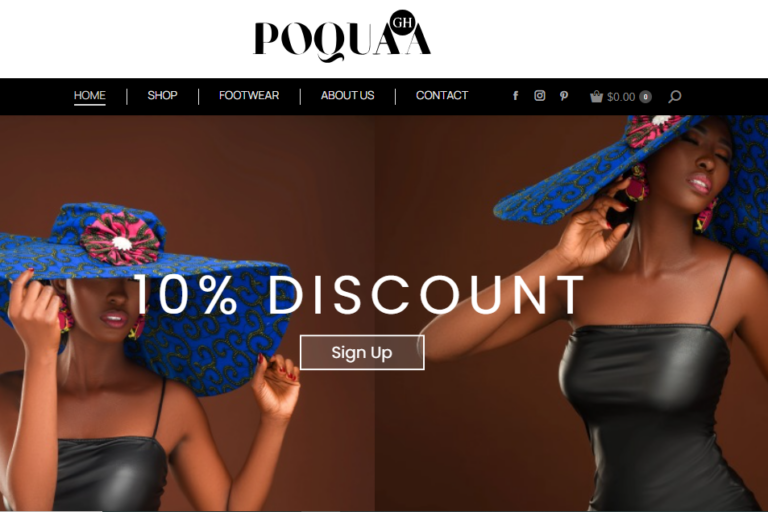768x512 pixels.
Task: Open the Pinterest social link icon
Action: [564, 96]
